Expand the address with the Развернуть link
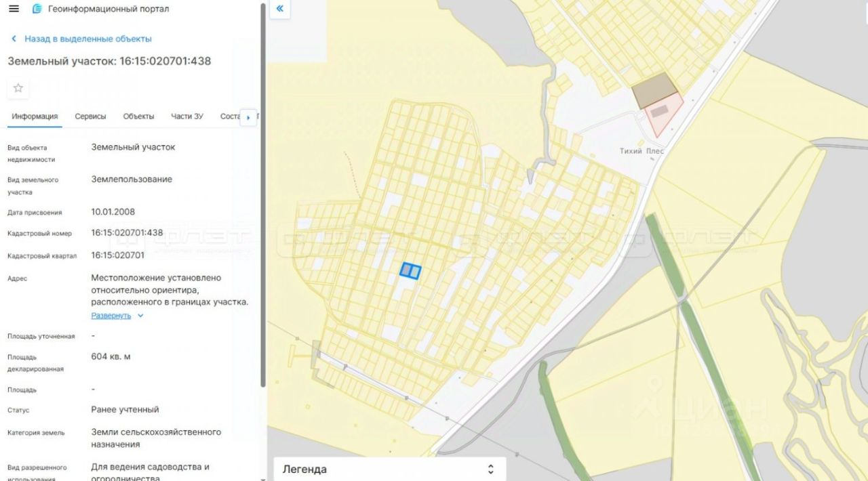The image size is (868, 481). pyautogui.click(x=111, y=316)
